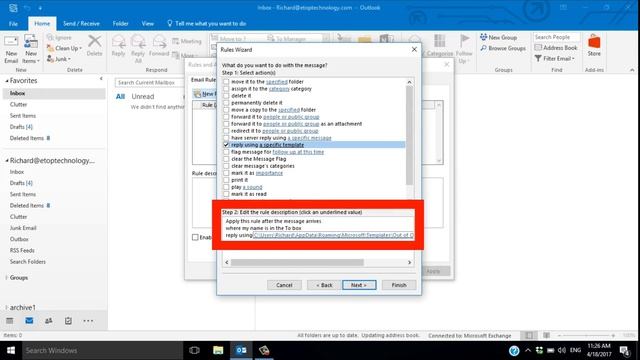
Task: Click the Back button in wizard
Action: 324,285
